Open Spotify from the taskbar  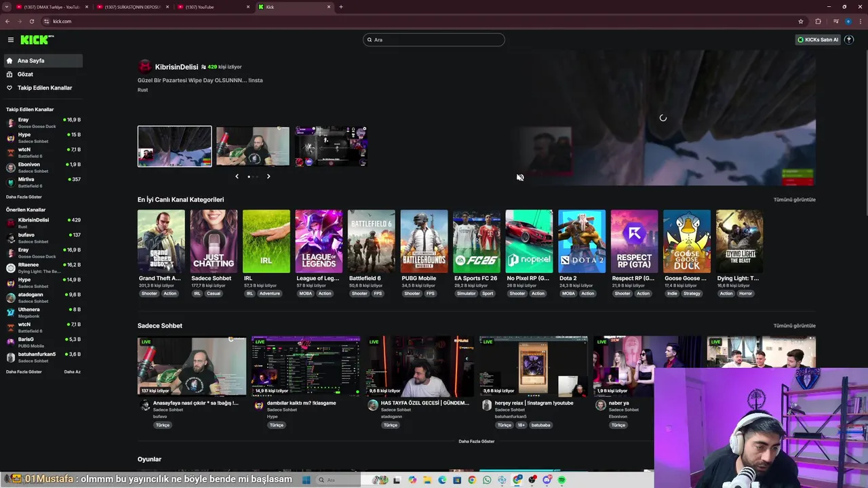561,480
